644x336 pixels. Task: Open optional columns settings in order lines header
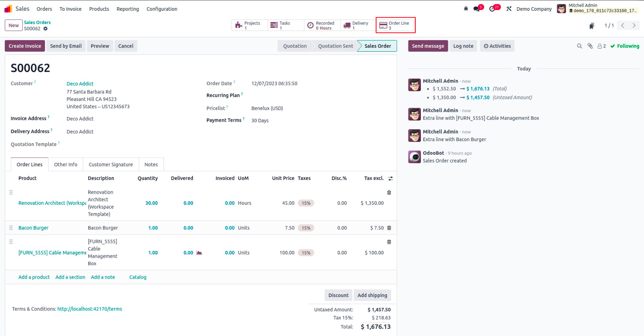(x=391, y=179)
